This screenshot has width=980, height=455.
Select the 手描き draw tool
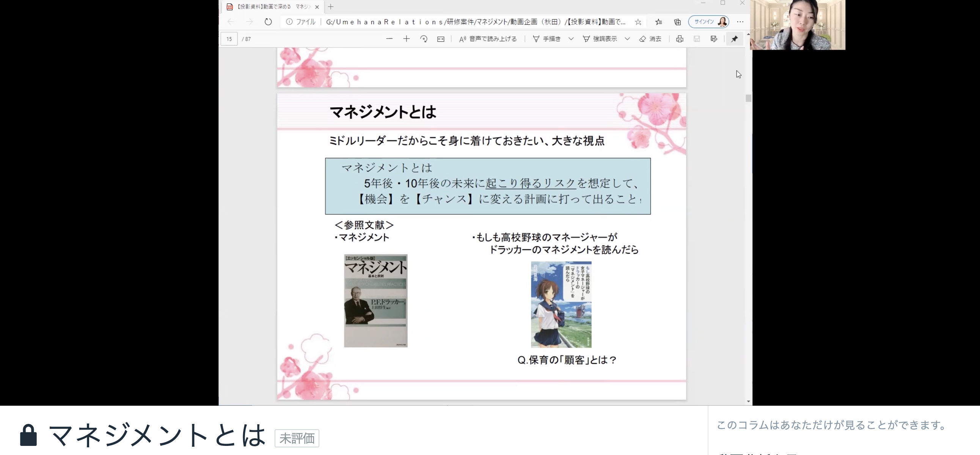tap(547, 39)
